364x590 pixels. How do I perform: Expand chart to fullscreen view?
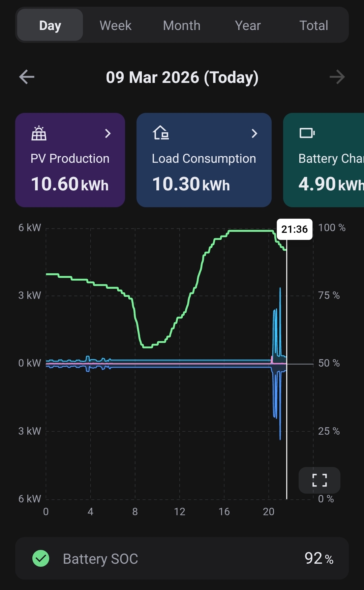click(x=319, y=480)
